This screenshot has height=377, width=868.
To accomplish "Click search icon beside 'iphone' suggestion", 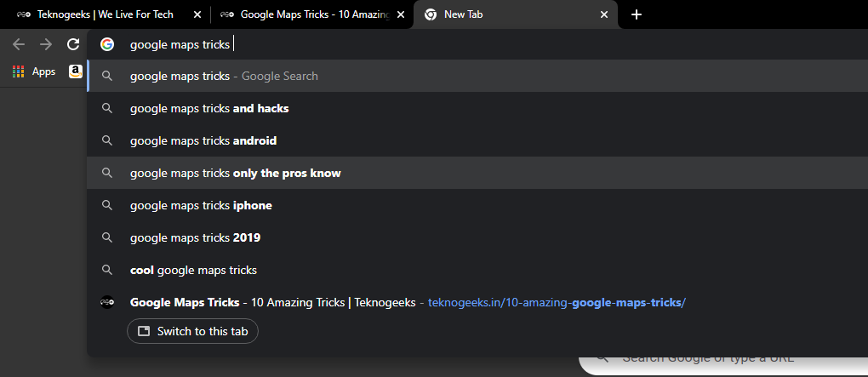I will [107, 205].
